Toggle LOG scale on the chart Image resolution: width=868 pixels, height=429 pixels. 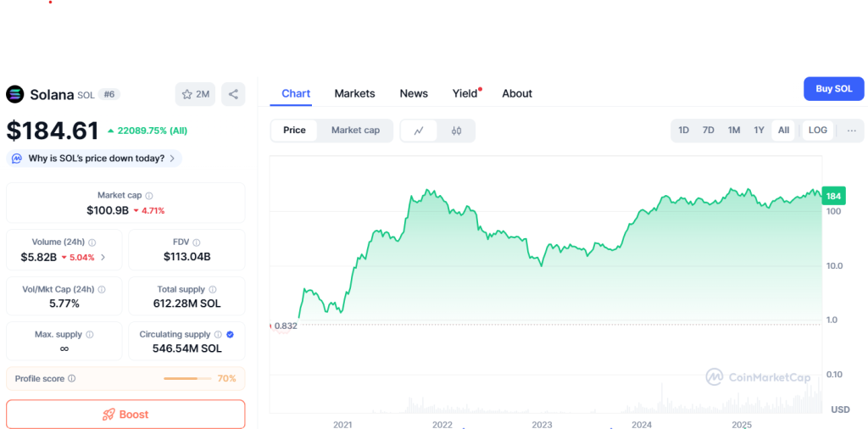pyautogui.click(x=817, y=131)
